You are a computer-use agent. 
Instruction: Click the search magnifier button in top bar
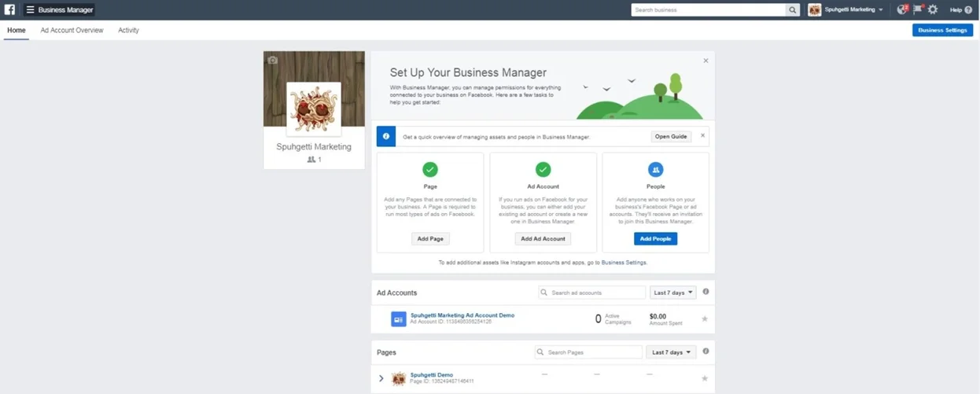(793, 9)
